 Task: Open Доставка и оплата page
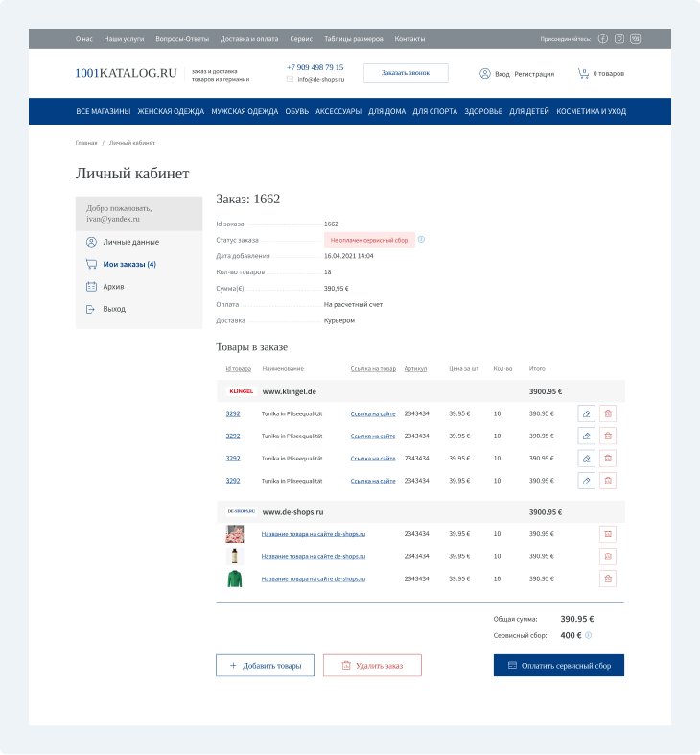pos(249,39)
